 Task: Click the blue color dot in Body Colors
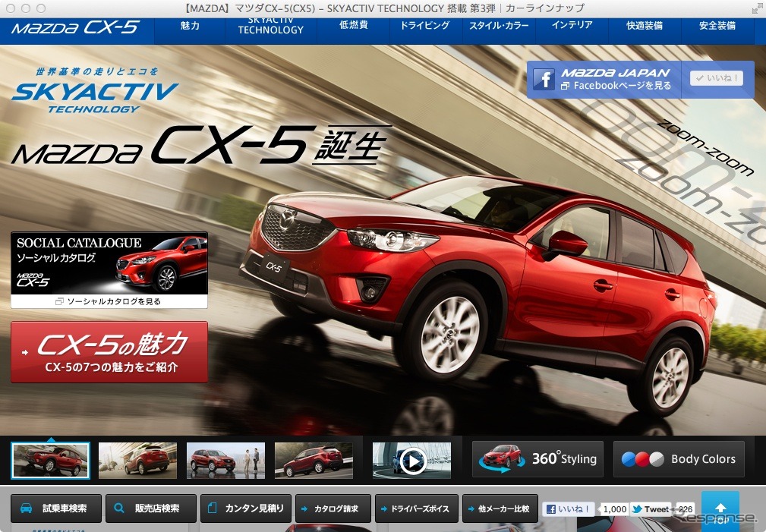(x=629, y=459)
